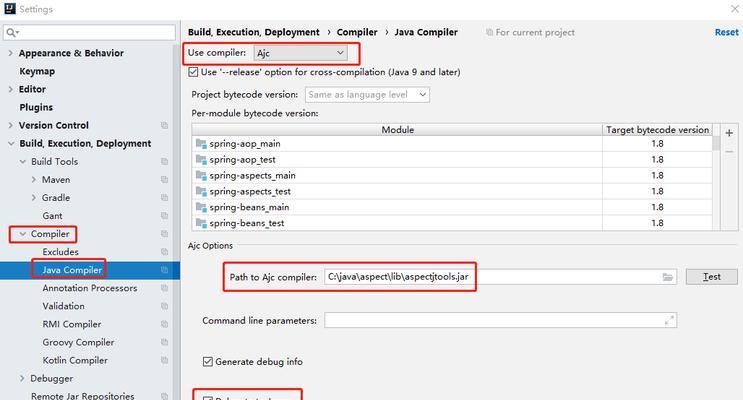Select the spring-aspects_test module row
The width and height of the screenshot is (743, 400).
[x=452, y=191]
